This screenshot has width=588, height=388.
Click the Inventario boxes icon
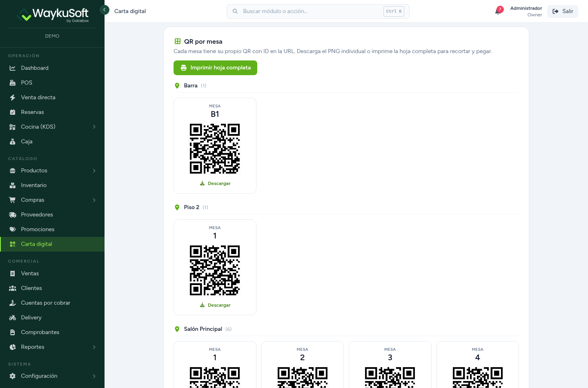pos(13,185)
